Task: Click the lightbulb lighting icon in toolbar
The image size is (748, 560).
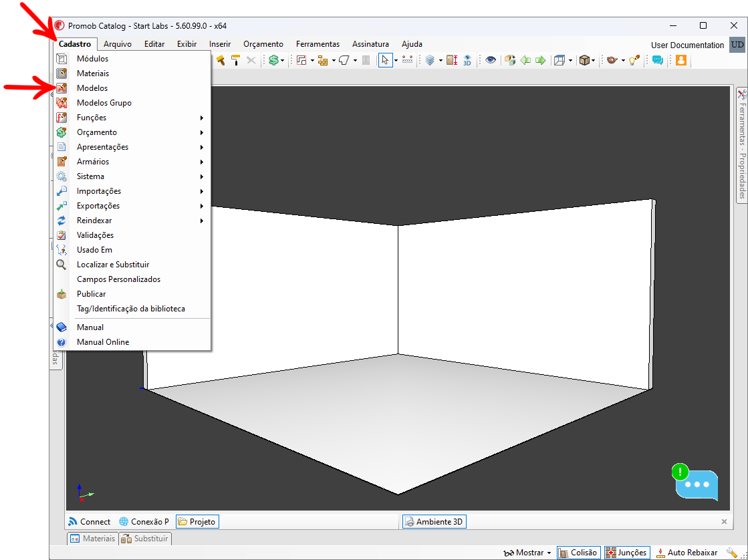Action: (634, 60)
